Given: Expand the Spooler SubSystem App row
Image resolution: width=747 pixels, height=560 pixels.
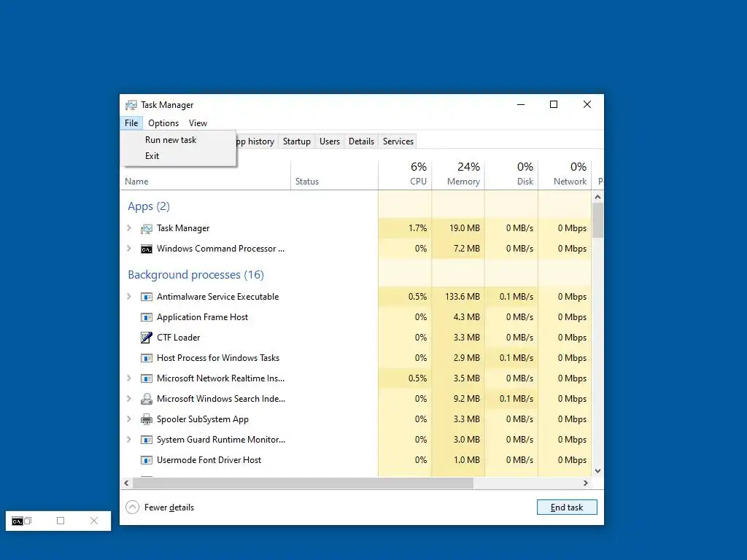Looking at the screenshot, I should coord(129,419).
